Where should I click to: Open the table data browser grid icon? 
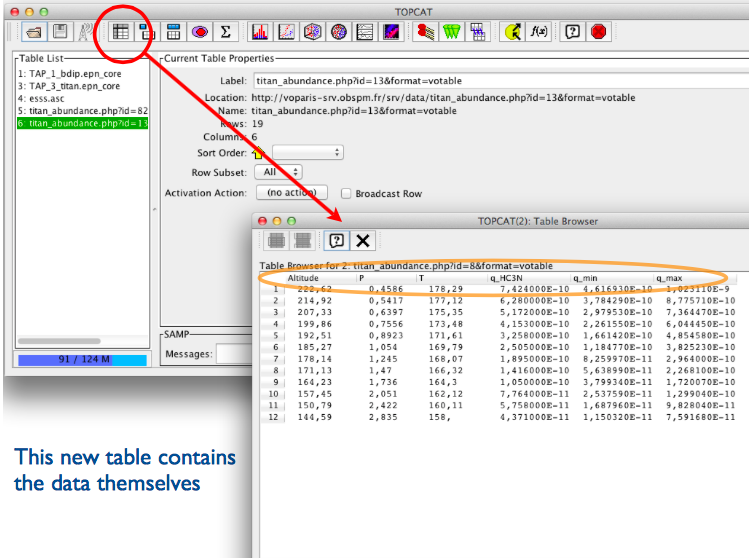point(121,32)
